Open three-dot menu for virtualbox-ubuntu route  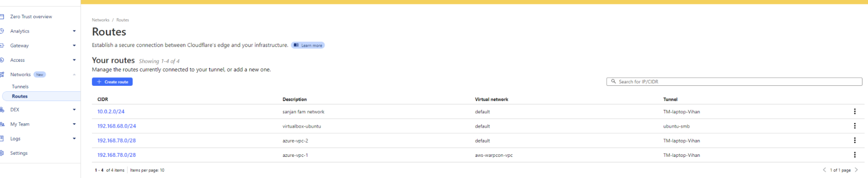click(855, 126)
